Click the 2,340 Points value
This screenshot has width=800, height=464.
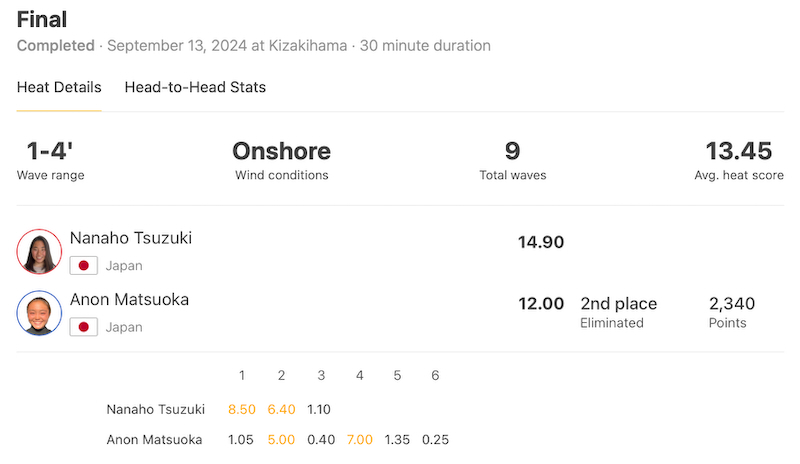(x=732, y=312)
